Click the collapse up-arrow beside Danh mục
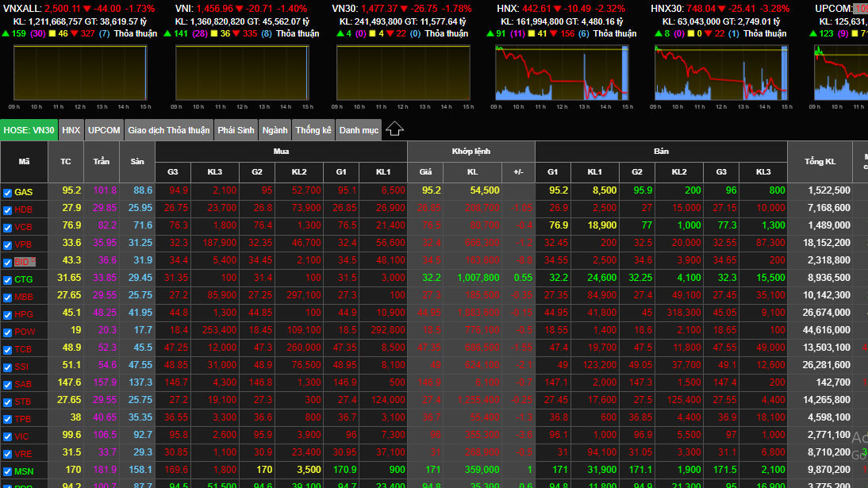Screen dimensions: 868x488 point(394,129)
